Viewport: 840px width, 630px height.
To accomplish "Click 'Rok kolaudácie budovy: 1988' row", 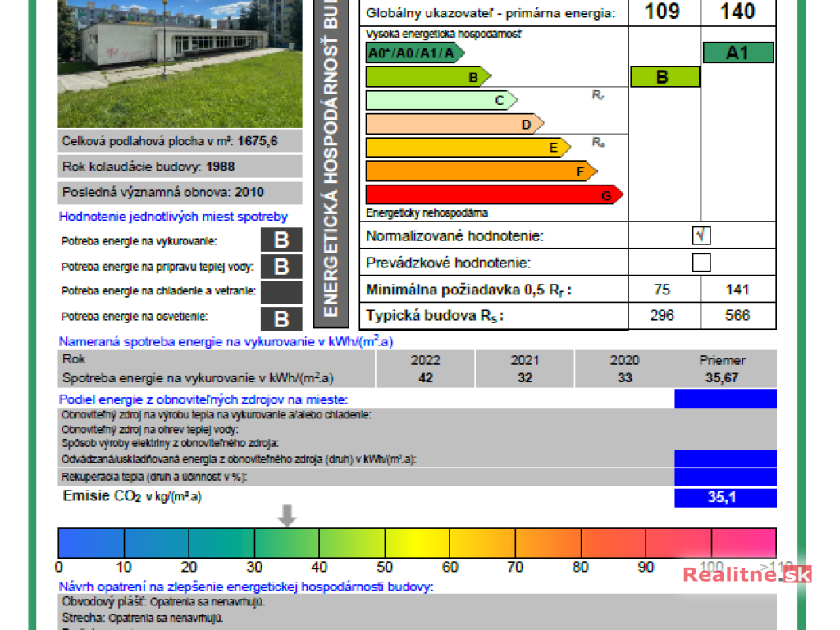I will click(x=180, y=167).
